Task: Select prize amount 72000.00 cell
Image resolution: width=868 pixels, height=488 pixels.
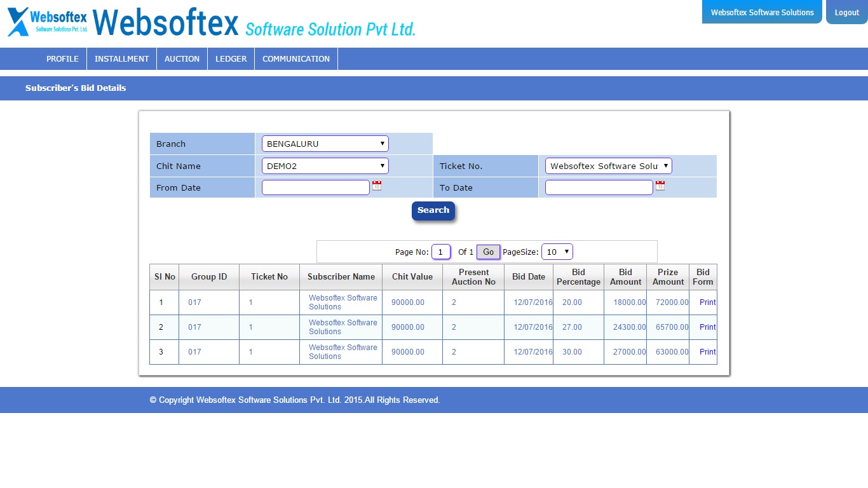Action: (x=668, y=302)
